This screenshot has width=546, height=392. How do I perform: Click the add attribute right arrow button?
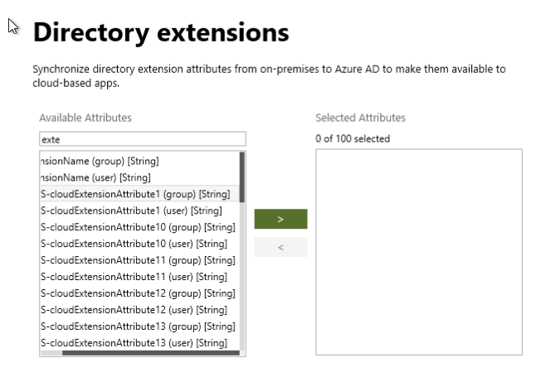tap(280, 219)
